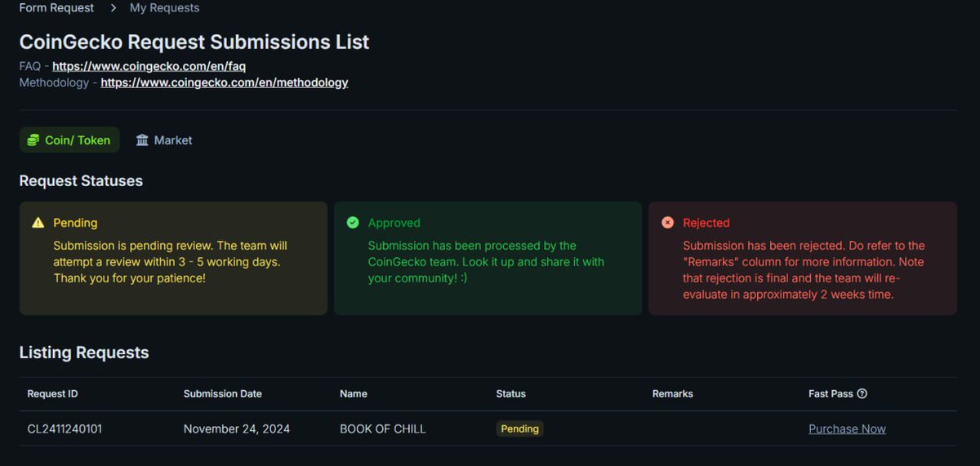Open the CoinGecko methodology link
This screenshot has width=980, height=466.
click(x=225, y=82)
